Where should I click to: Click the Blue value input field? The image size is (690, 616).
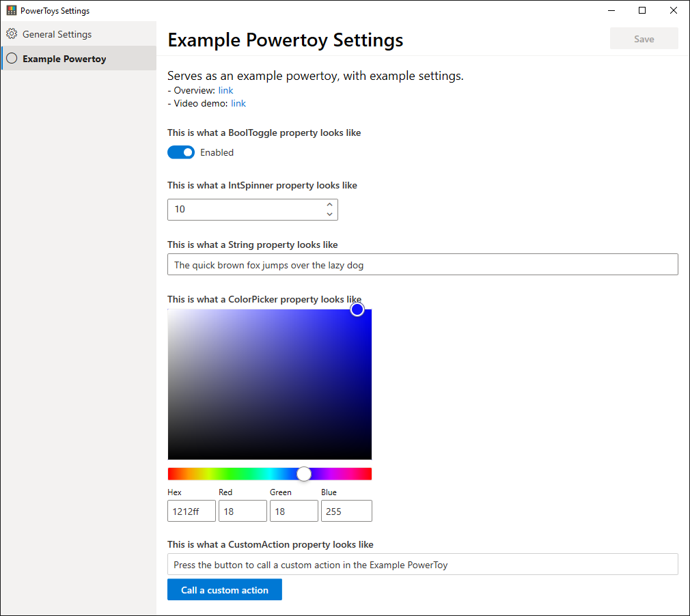pos(346,510)
